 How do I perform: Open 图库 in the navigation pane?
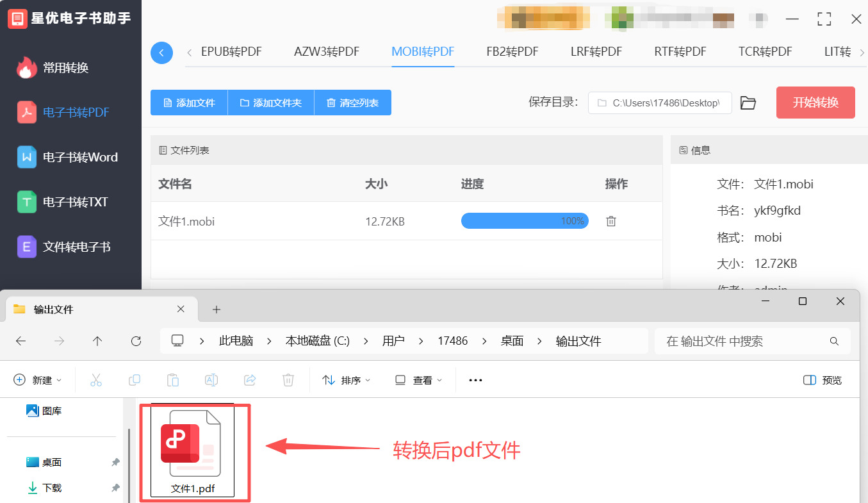(x=44, y=411)
